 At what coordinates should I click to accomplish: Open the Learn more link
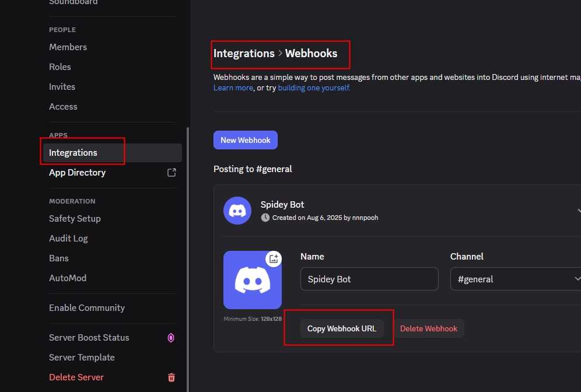233,88
